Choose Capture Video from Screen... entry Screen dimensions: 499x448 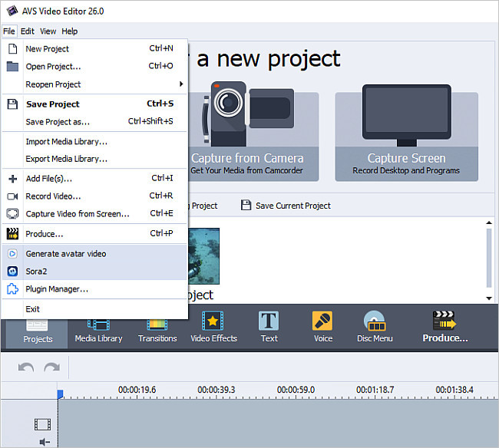[94, 214]
